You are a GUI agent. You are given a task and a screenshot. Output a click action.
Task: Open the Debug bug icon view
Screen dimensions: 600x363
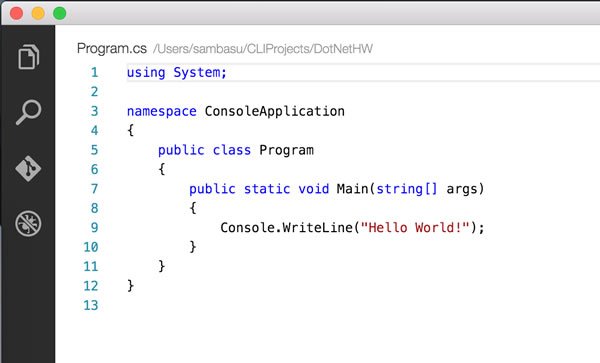pos(28,223)
